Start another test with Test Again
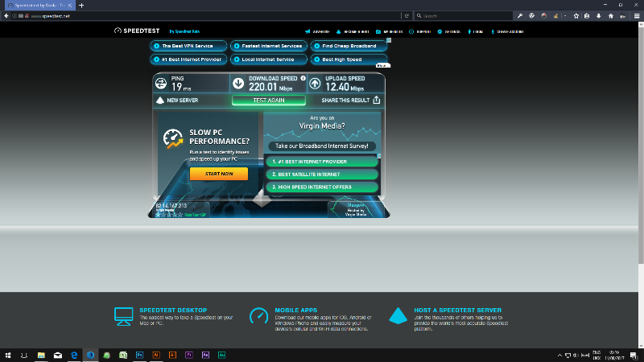 tap(269, 100)
